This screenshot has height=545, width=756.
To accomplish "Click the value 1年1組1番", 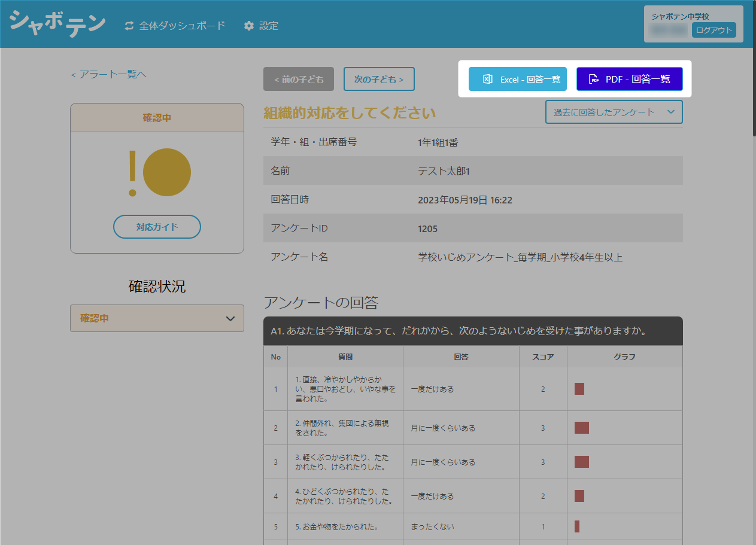I will [438, 142].
